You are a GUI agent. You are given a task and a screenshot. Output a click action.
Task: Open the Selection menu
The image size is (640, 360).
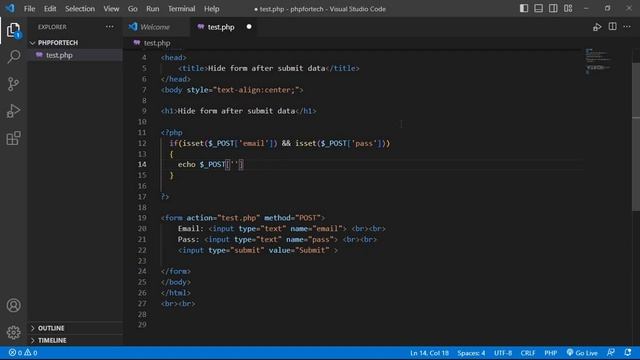point(80,9)
